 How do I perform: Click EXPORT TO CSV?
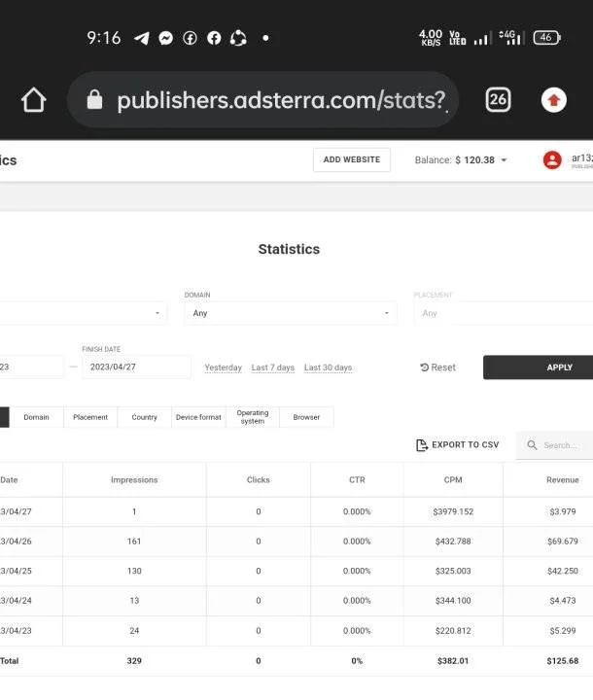click(458, 445)
